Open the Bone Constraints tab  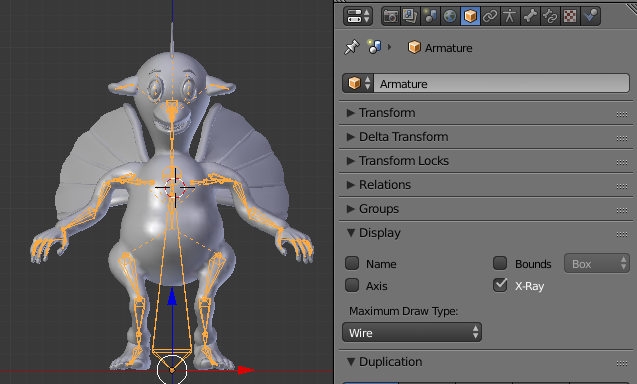[550, 16]
